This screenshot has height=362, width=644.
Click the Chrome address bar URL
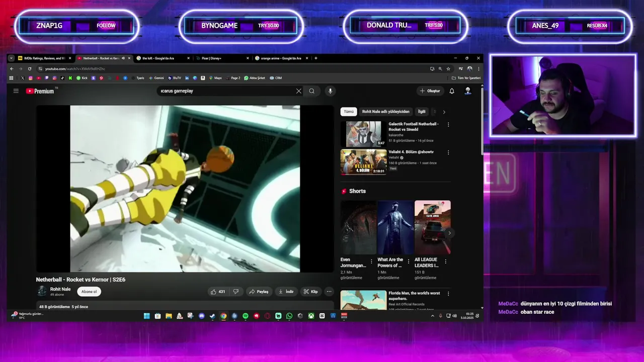point(75,69)
